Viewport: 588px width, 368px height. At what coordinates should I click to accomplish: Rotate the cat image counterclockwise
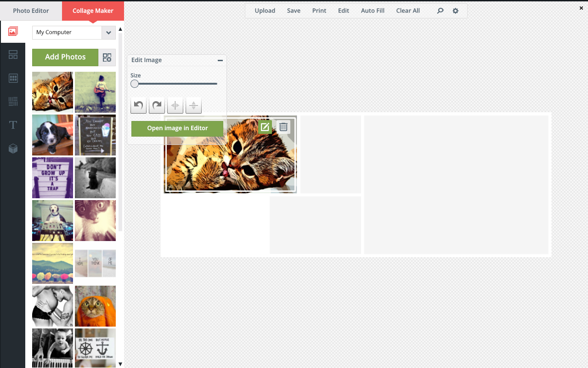point(138,105)
